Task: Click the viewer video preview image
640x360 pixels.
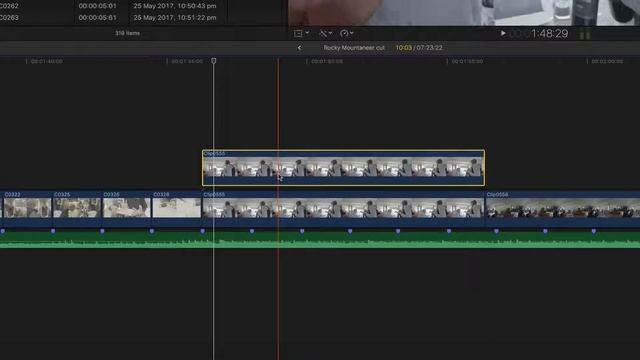Action: coord(464,12)
